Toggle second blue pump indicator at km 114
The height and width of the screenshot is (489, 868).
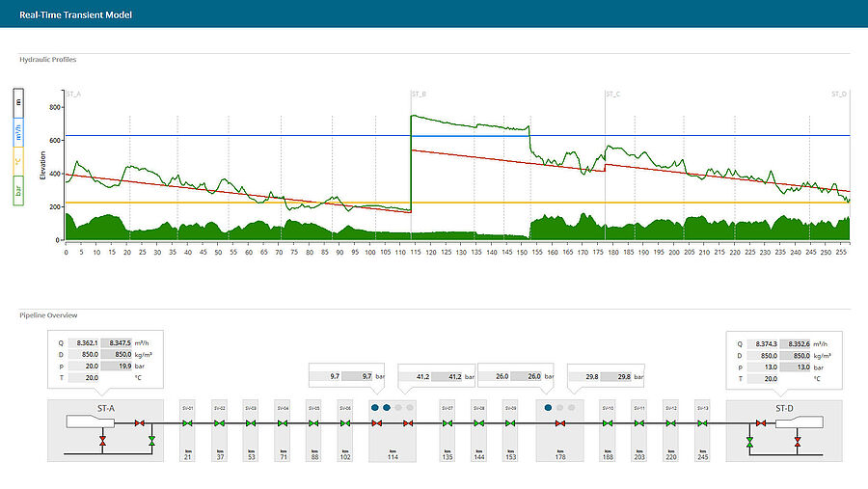pyautogui.click(x=387, y=408)
